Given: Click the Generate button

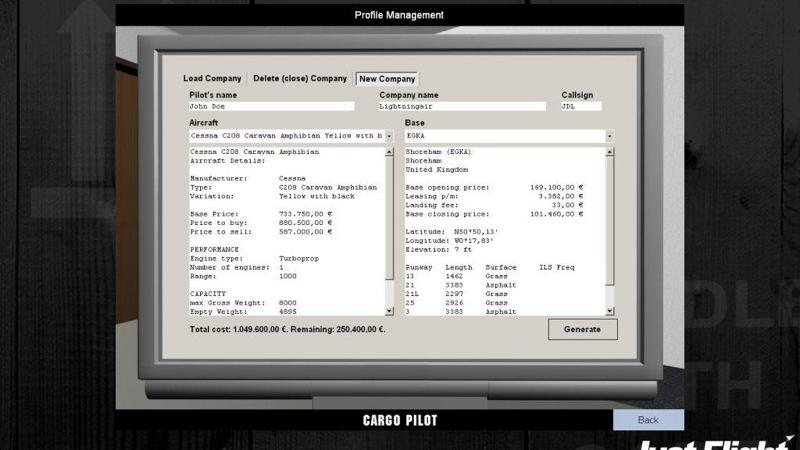Looking at the screenshot, I should click(583, 330).
